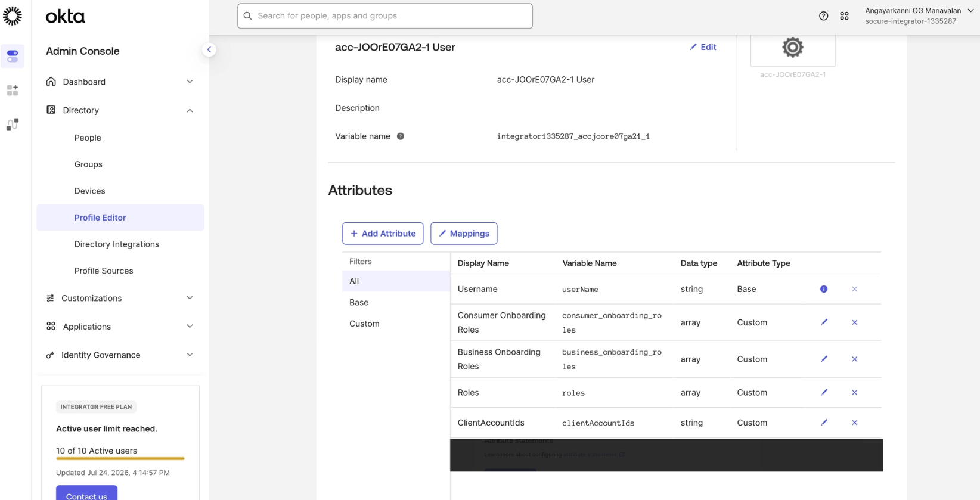The height and width of the screenshot is (500, 980).
Task: Delete the Business Onboarding Roles attribute
Action: point(854,359)
